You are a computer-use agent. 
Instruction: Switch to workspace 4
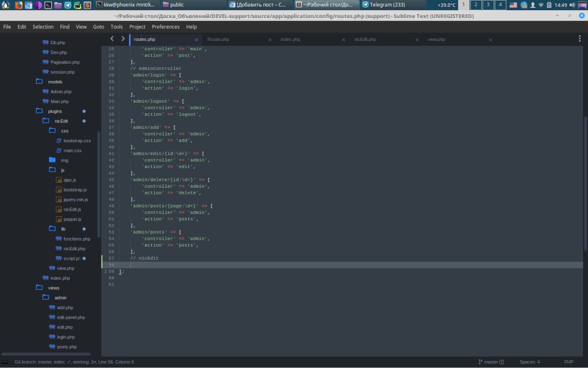click(x=500, y=5)
